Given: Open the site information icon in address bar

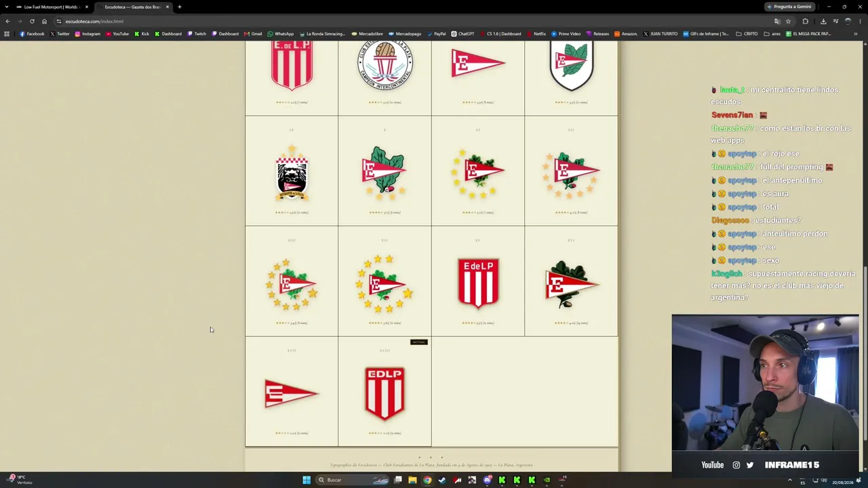Looking at the screenshot, I should tap(59, 21).
